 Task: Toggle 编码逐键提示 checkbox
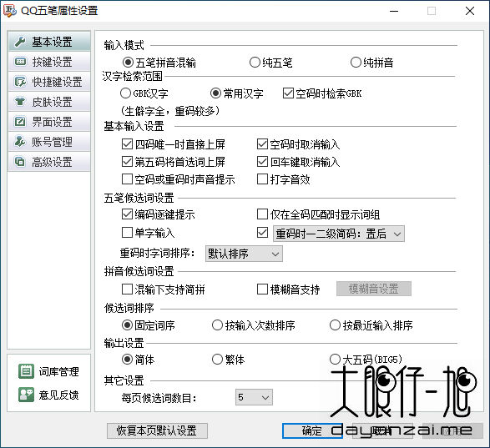127,214
